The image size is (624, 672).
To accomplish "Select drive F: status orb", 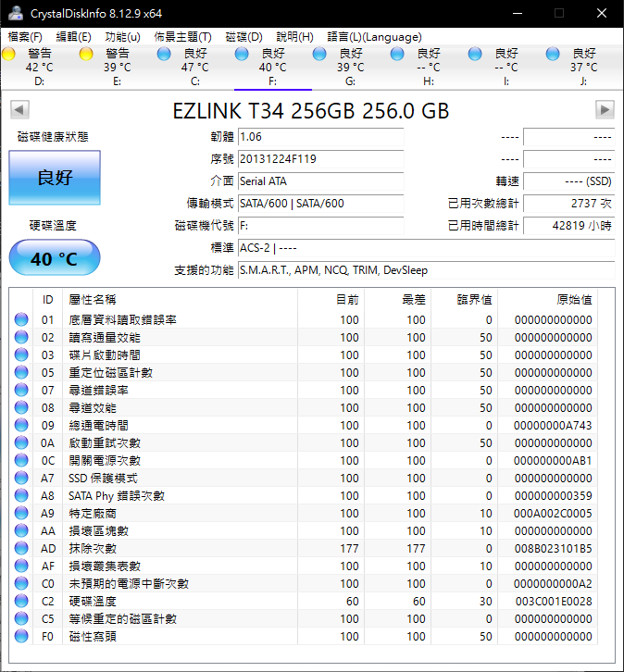I will click(x=242, y=54).
